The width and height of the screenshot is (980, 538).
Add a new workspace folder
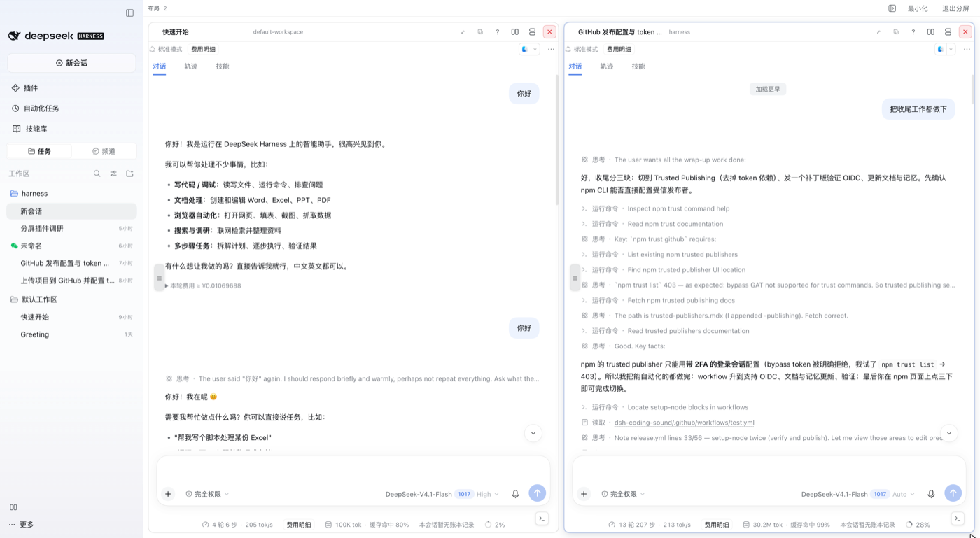[x=129, y=174]
